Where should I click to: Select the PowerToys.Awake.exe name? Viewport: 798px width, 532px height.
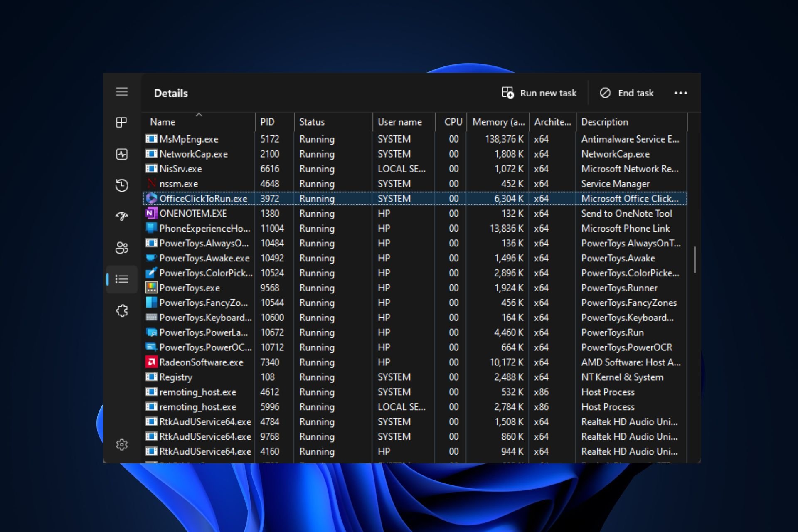[x=204, y=258]
